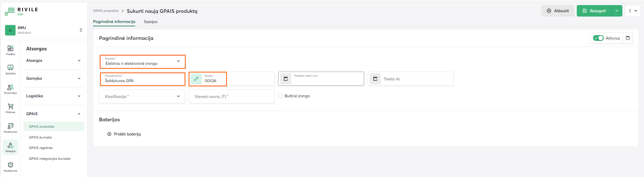Open the Srautas dropdown

pos(142,61)
